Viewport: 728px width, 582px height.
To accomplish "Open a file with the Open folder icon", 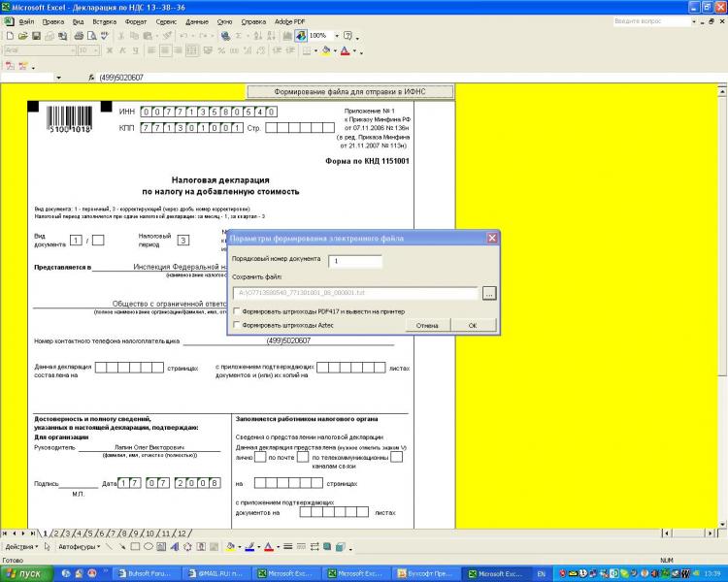I will tap(22, 36).
